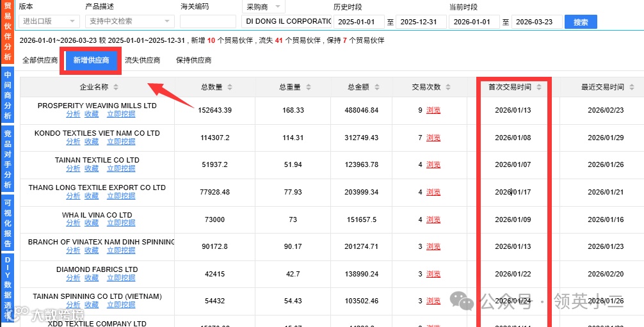Click 立即挖掘 for PROSPERITY WEAVING MILLS
The height and width of the screenshot is (327, 644).
click(x=121, y=114)
